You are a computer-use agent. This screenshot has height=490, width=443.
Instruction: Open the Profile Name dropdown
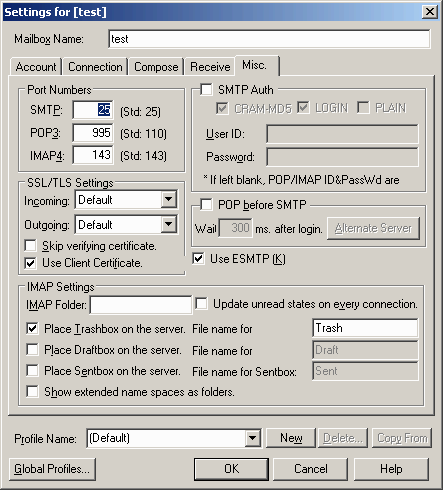point(252,438)
